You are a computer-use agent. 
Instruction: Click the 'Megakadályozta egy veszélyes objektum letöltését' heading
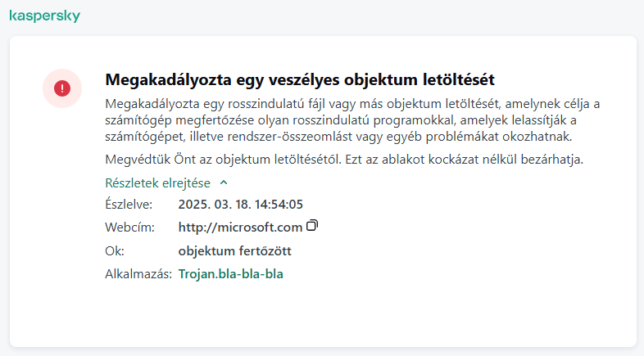302,80
